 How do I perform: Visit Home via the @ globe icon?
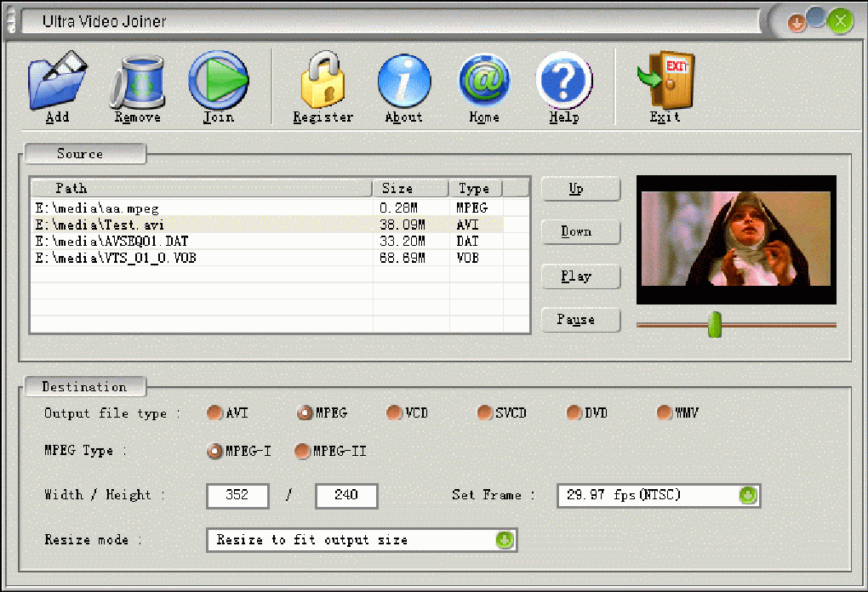[x=484, y=80]
